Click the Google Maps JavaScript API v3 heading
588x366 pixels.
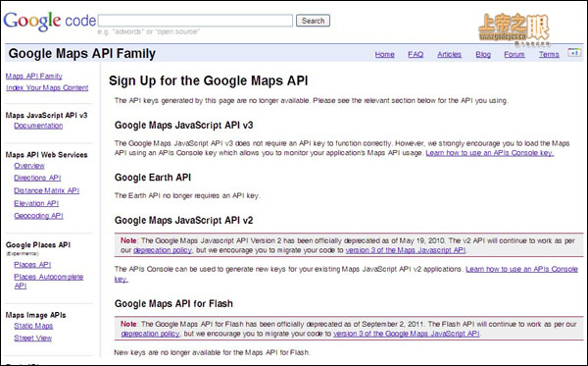[x=184, y=125]
